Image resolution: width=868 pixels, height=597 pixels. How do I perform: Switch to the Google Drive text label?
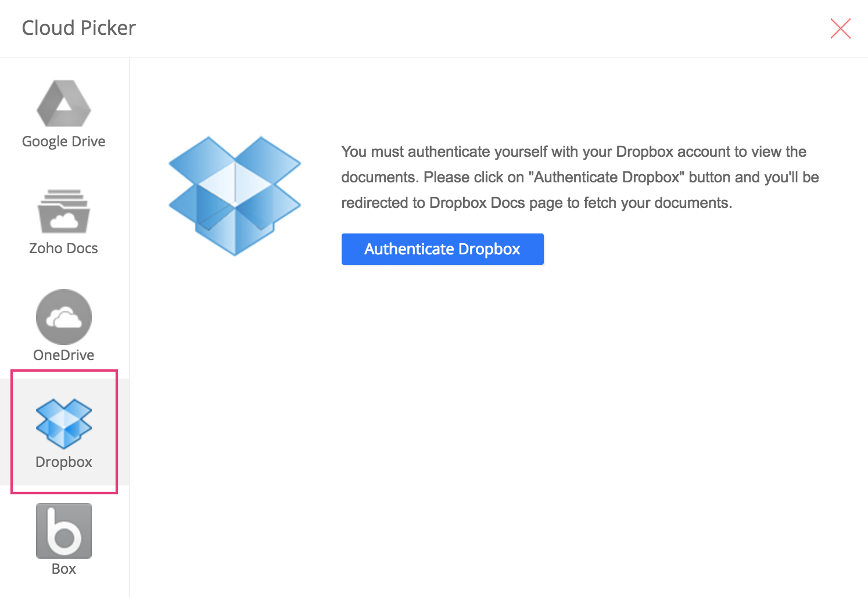tap(64, 142)
